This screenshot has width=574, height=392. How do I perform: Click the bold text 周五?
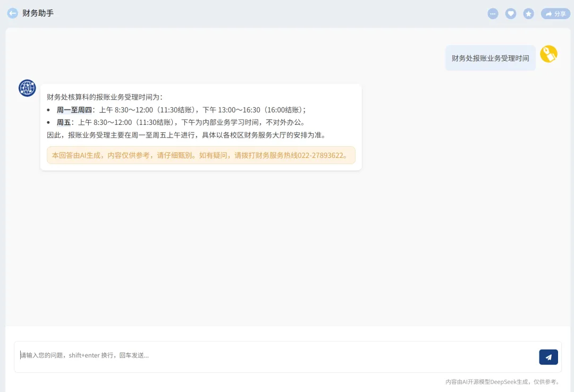(x=64, y=122)
